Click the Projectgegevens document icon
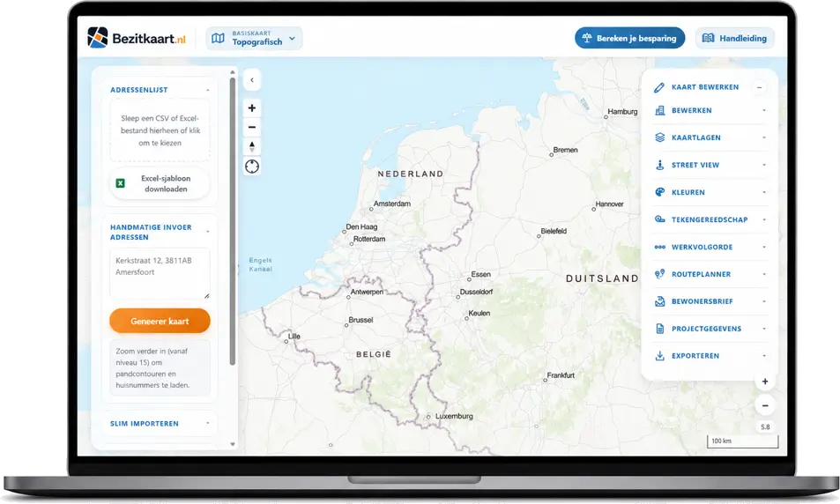The height and width of the screenshot is (504, 840). (660, 329)
